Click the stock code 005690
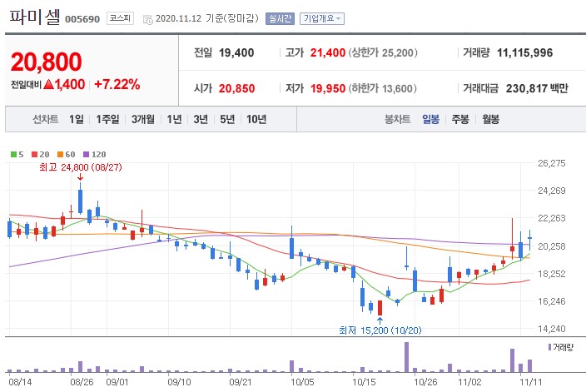Screen dimensions: 586x392 (82, 19)
